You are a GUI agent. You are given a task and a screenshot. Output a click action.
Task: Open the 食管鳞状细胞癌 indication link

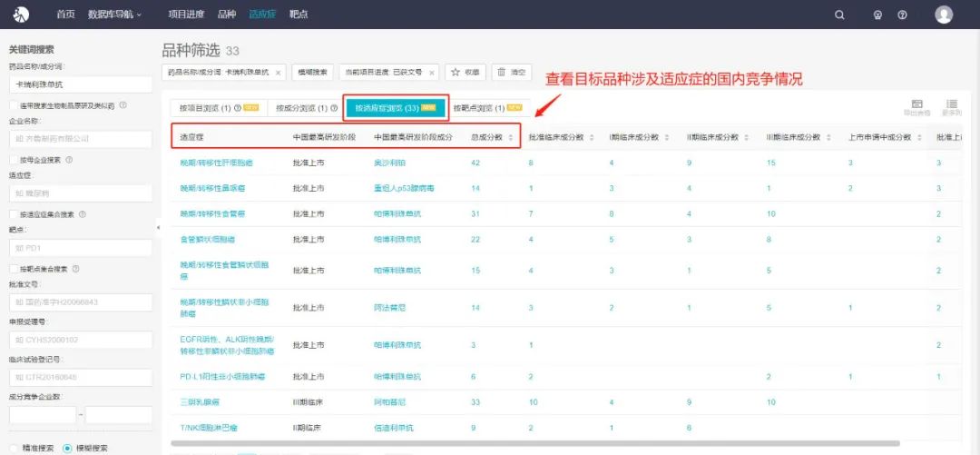click(208, 239)
